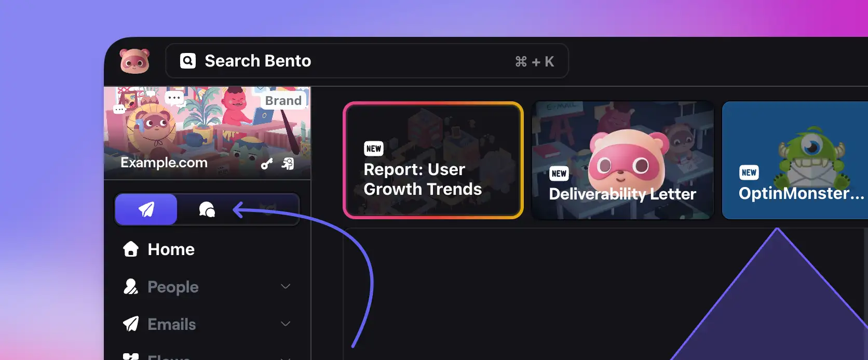The height and width of the screenshot is (360, 868).
Task: Open the API key icon beside Example.com
Action: point(267,164)
